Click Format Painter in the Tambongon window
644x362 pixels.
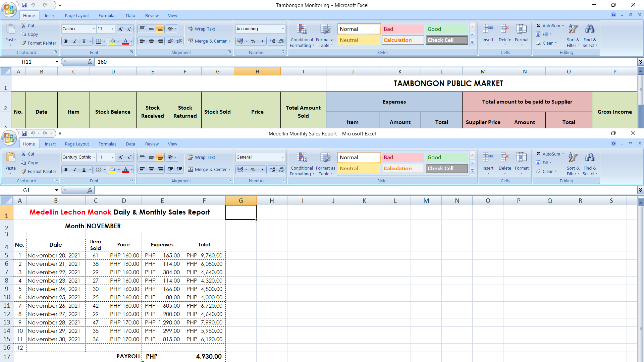pos(39,43)
